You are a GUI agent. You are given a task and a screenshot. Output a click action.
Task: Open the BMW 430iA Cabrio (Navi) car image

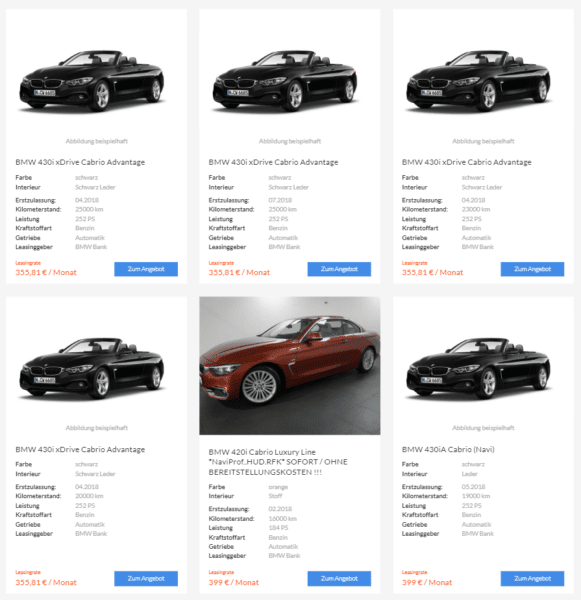tap(478, 368)
